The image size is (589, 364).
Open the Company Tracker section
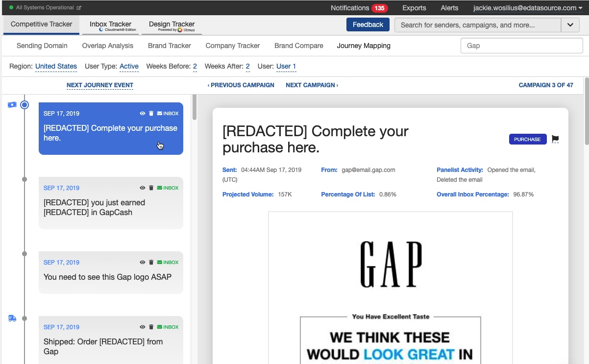233,46
